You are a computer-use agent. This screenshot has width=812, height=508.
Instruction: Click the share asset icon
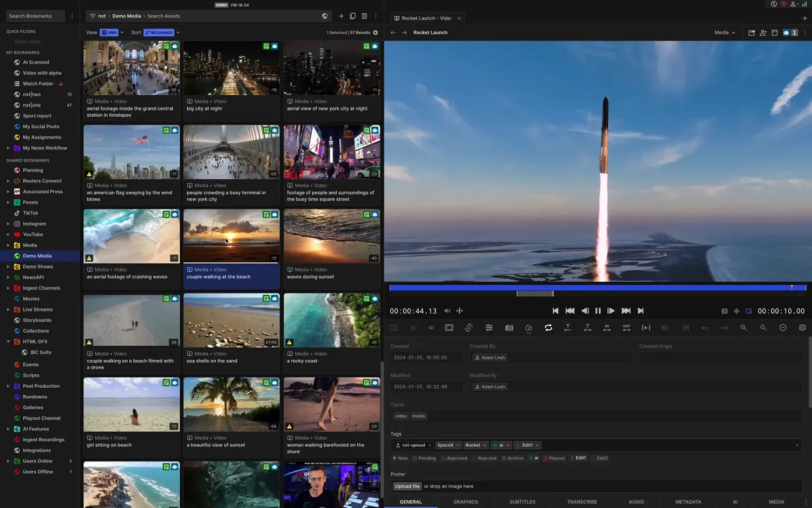[752, 32]
